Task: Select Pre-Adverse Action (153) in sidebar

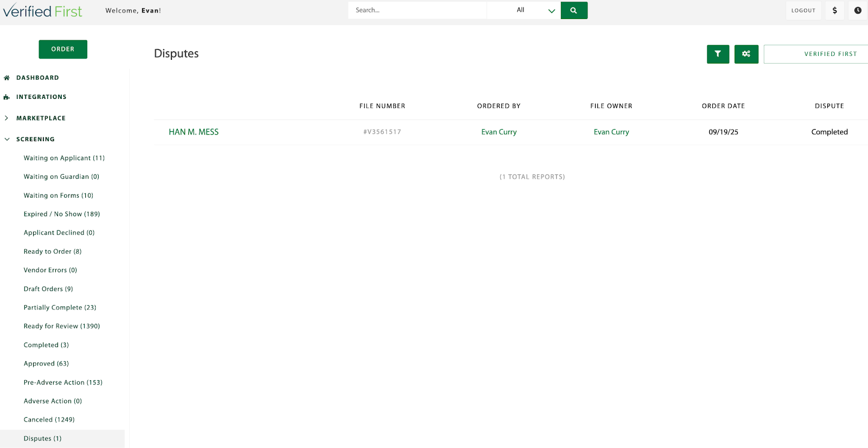Action: [x=63, y=382]
